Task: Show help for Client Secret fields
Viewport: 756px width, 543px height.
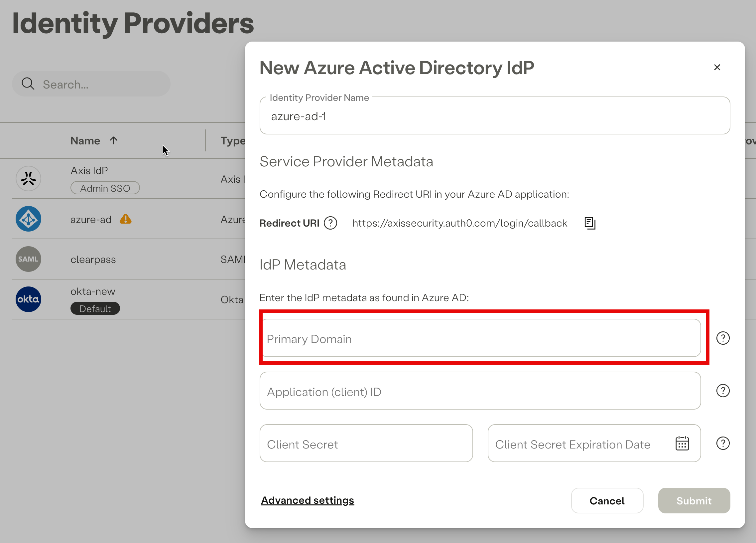Action: pos(723,443)
